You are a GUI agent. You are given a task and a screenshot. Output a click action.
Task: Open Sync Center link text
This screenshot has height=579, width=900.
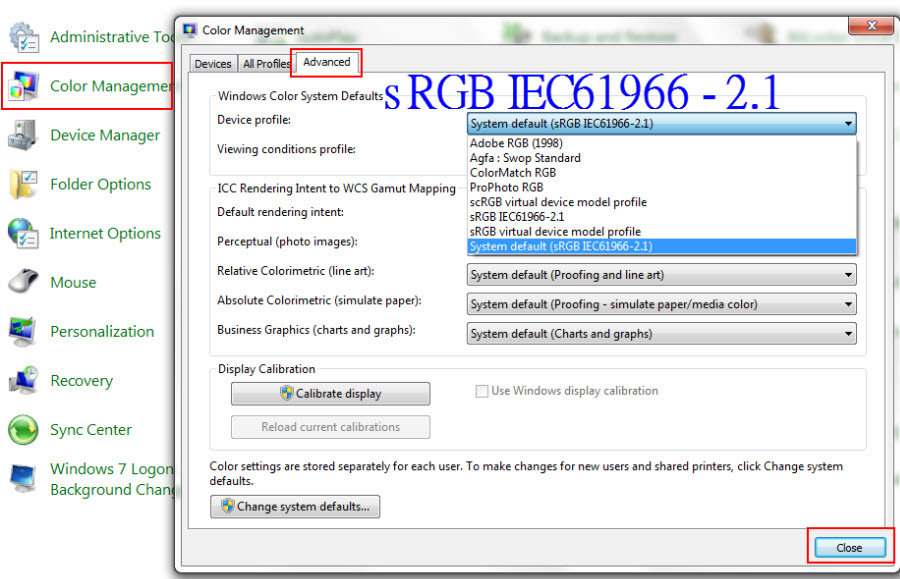coord(91,430)
